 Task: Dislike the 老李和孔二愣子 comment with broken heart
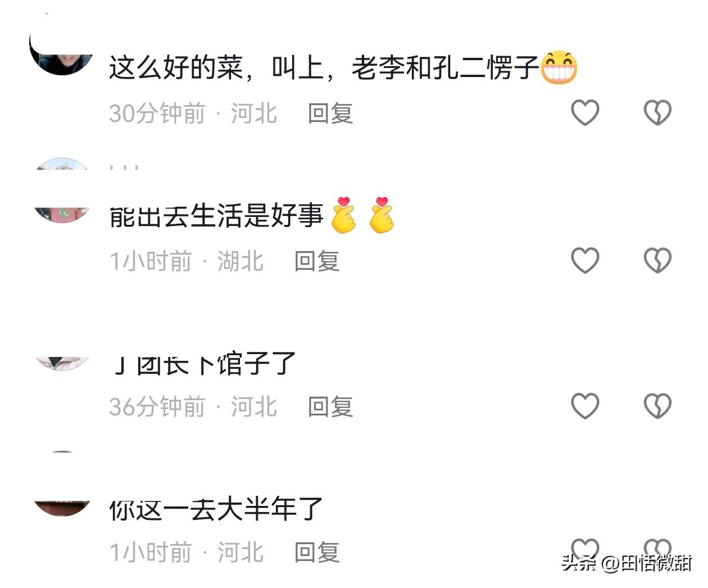click(x=657, y=112)
